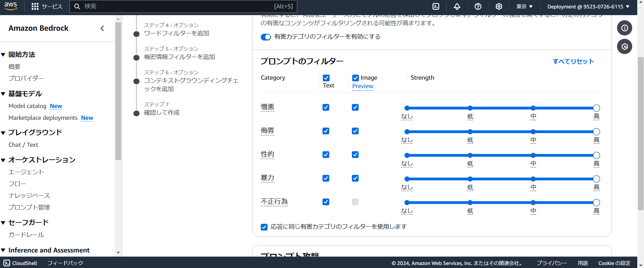The height and width of the screenshot is (268, 644).
Task: Open Model catalog in the sidebar
Action: click(x=27, y=106)
